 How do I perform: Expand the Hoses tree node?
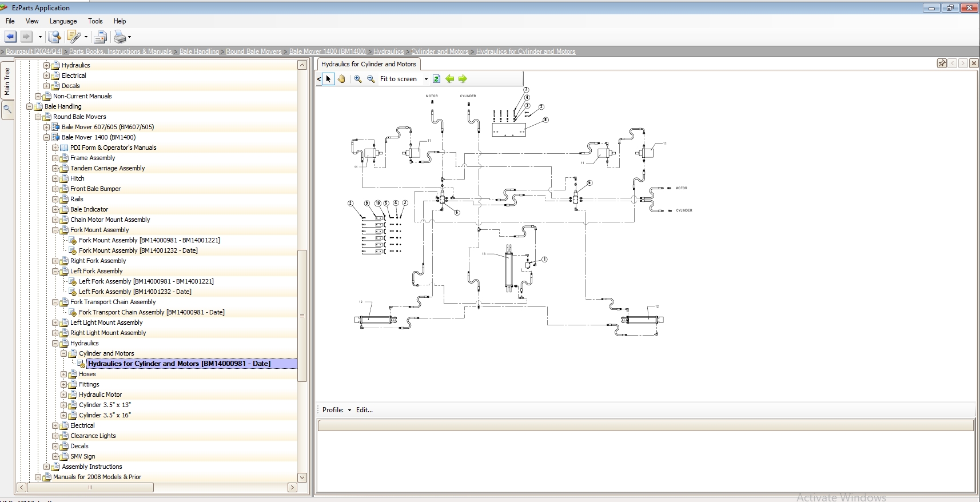pos(64,374)
